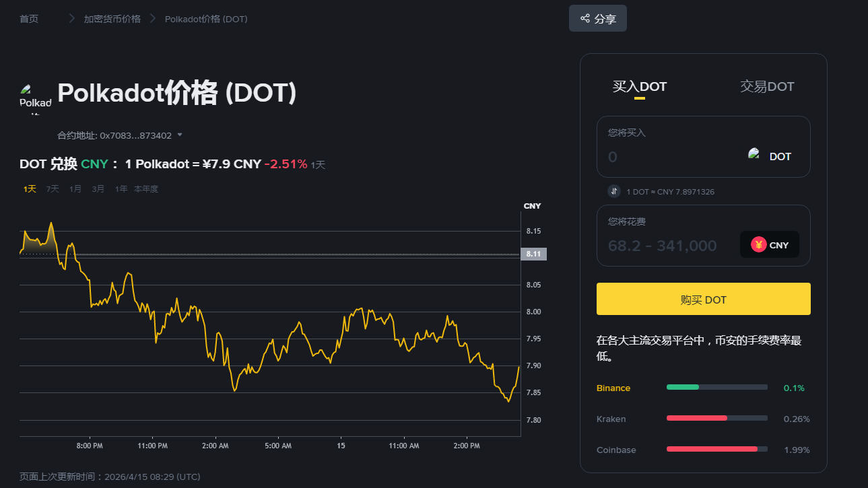Screen dimensions: 868x488
Task: Click the CNY unit label above the price axis
Action: (x=532, y=206)
